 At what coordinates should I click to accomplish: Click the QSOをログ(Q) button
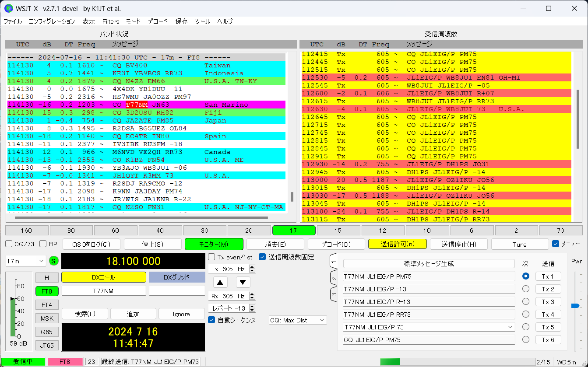pyautogui.click(x=92, y=244)
